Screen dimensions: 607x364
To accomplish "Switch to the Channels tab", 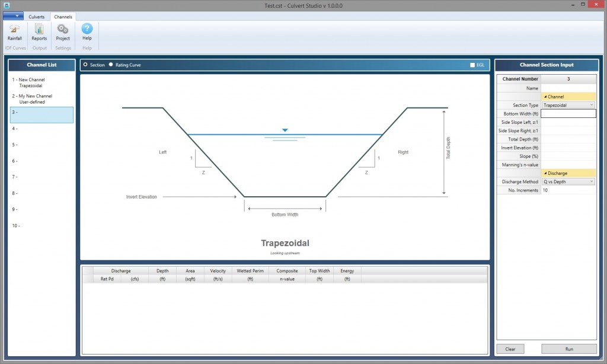I will coord(63,16).
